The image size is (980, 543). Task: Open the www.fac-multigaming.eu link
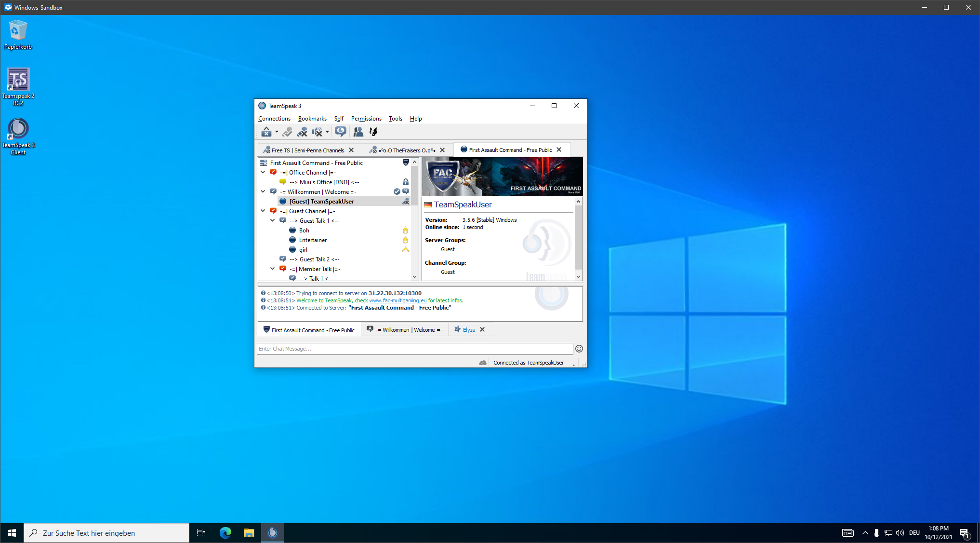click(397, 300)
